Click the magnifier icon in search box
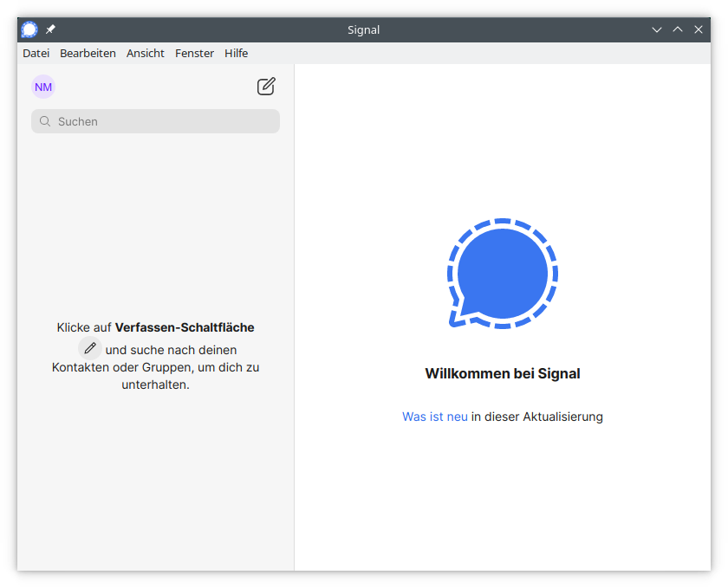Viewport: 728px width, 588px height. (45, 121)
